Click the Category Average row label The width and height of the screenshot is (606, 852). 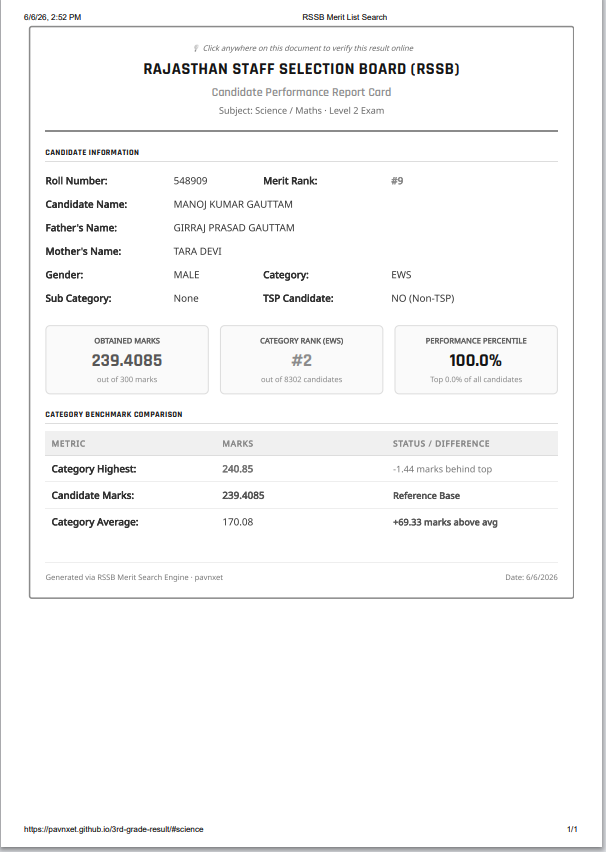tap(95, 522)
